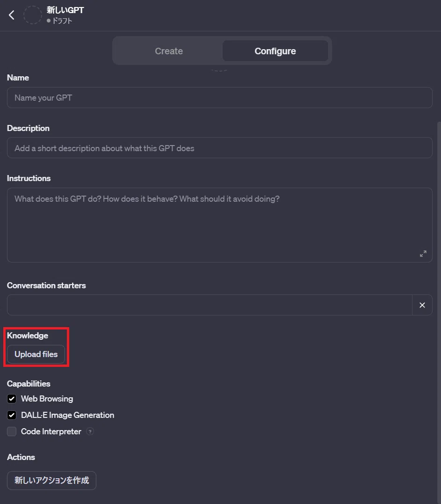Uncheck DALL·E Image Generation
Screen dimensions: 441x504
coord(12,415)
